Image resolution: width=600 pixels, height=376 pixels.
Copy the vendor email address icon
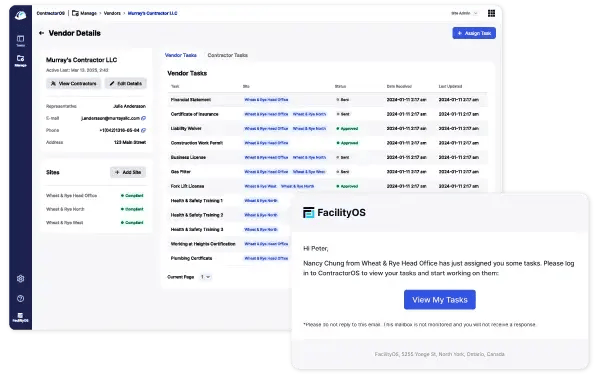point(143,118)
